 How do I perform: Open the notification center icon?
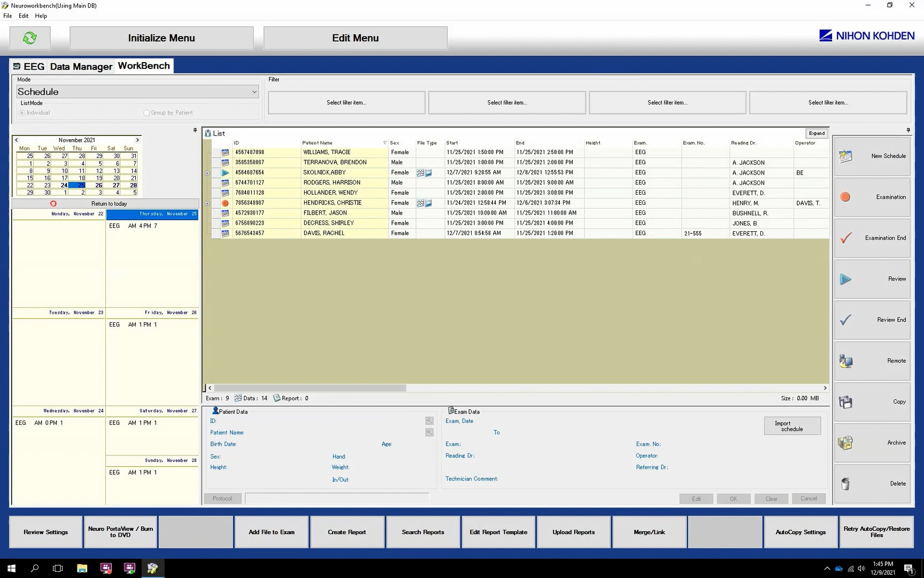(x=908, y=568)
